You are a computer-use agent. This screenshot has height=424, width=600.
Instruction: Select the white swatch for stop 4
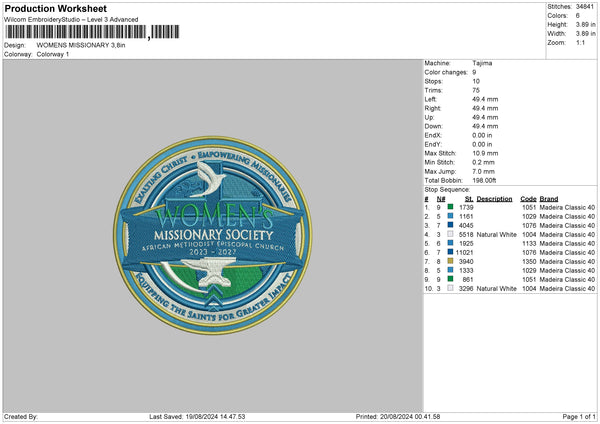click(450, 234)
